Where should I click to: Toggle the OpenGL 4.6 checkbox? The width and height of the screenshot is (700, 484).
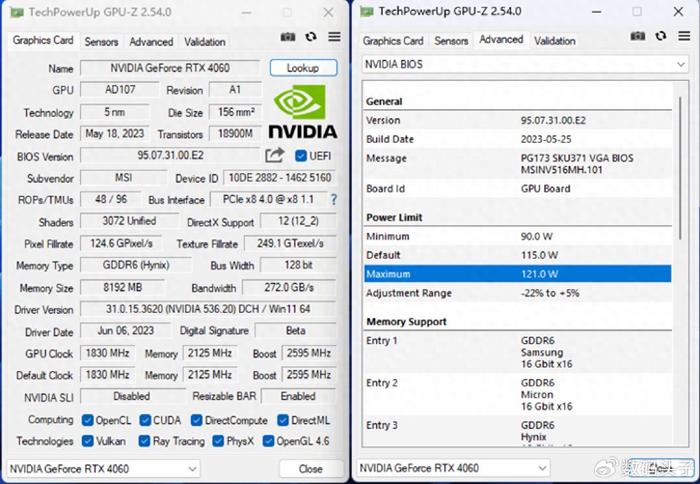[268, 441]
